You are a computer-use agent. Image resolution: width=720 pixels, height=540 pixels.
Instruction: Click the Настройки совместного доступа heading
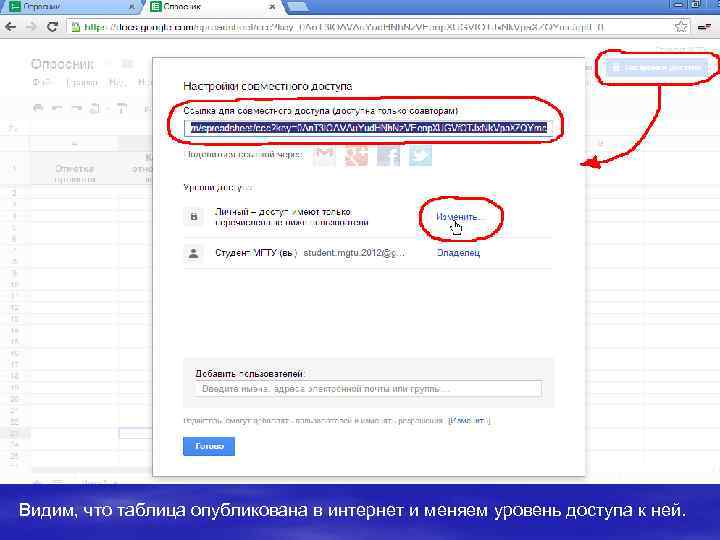point(268,86)
